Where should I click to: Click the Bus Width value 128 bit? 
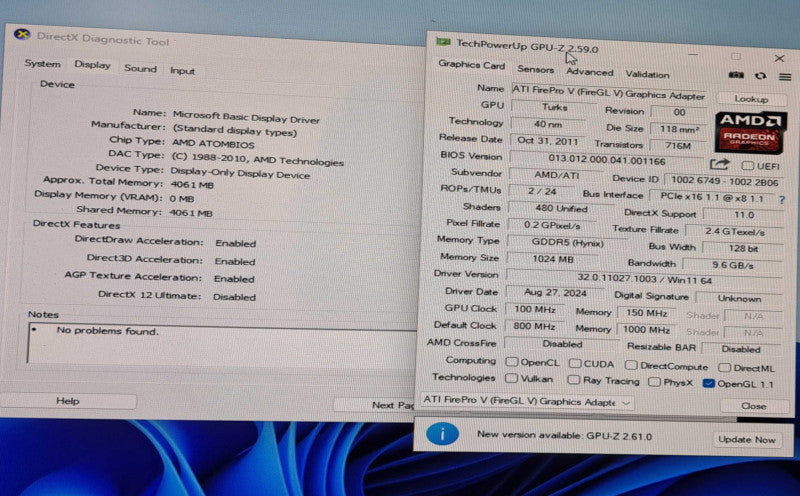coord(743,249)
